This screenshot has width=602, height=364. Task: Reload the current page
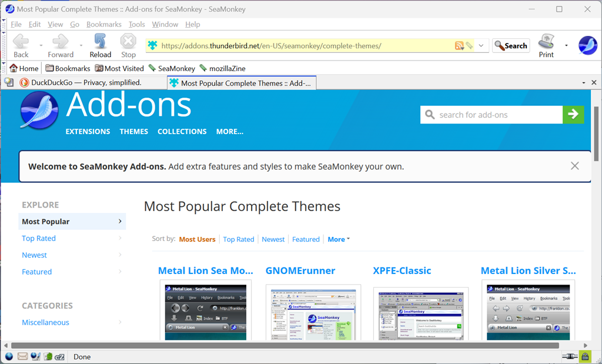coord(100,46)
